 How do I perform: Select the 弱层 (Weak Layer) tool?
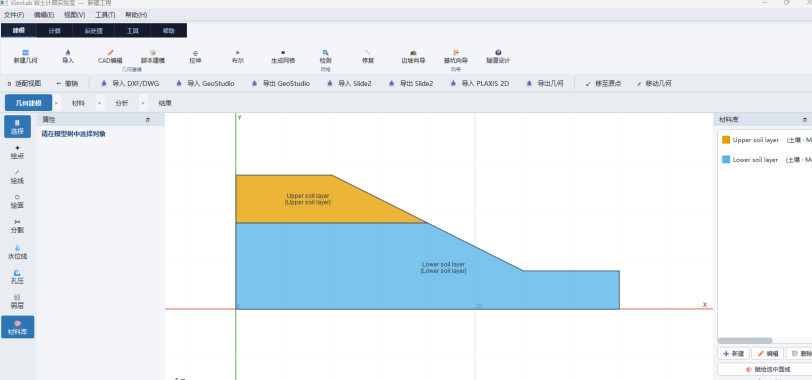pos(18,301)
